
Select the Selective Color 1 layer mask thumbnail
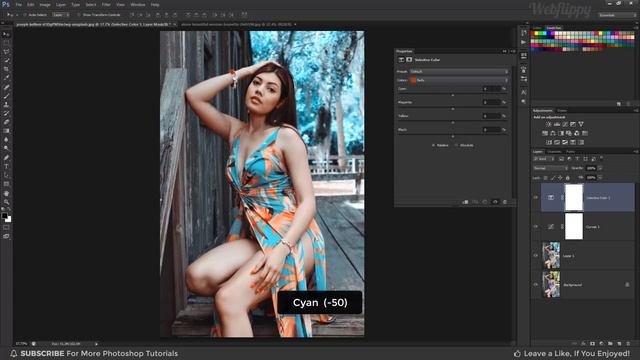(x=574, y=198)
